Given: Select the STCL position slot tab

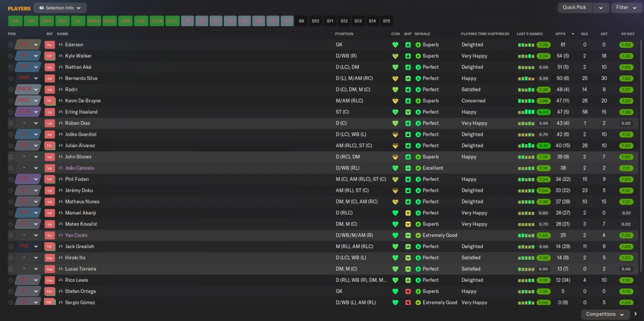Looking at the screenshot, I should click(172, 21).
